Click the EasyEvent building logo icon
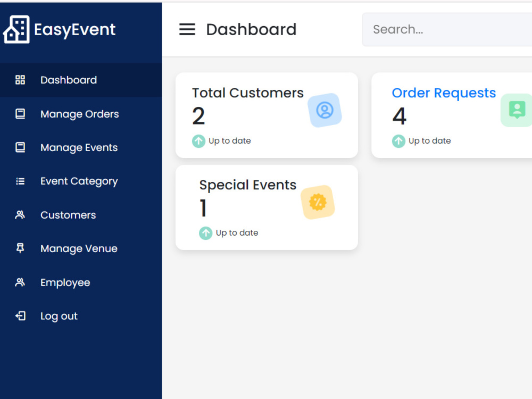The height and width of the screenshot is (399, 532). click(x=16, y=29)
